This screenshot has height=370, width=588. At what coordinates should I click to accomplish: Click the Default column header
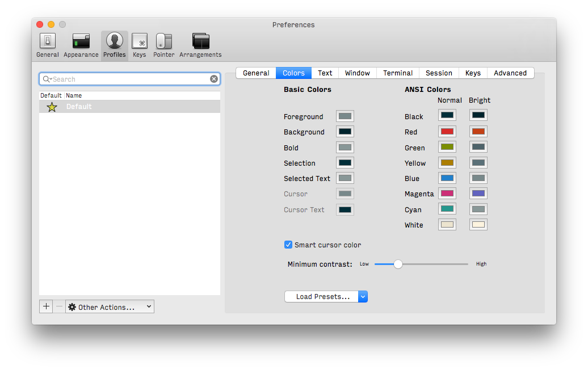[x=51, y=95]
